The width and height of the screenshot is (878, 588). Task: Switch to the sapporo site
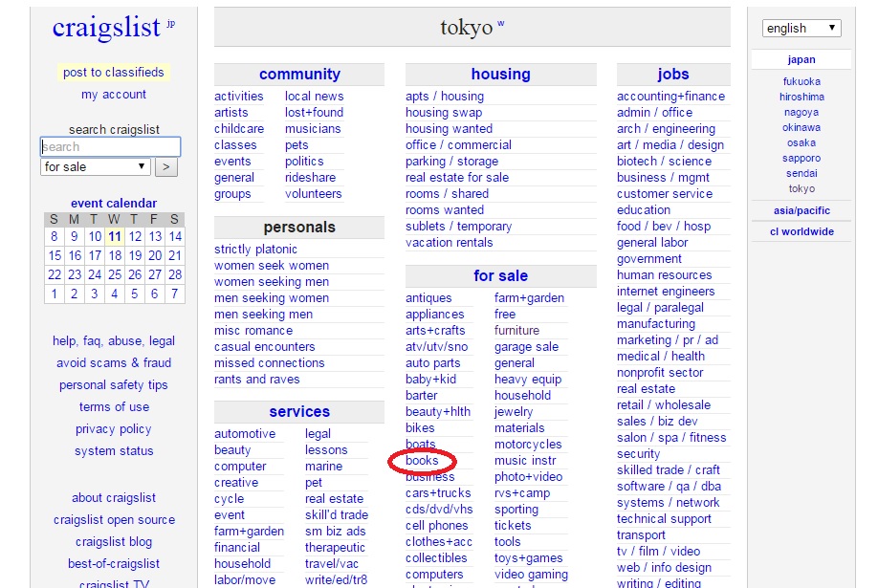pos(801,158)
